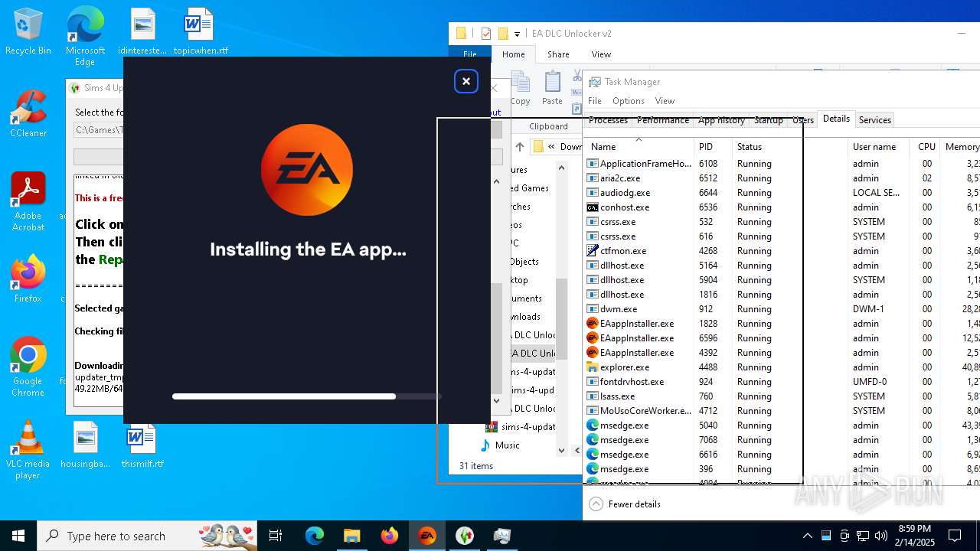This screenshot has width=980, height=551.
Task: Switch to Sims 4 Updater taskbar button
Action: click(465, 536)
